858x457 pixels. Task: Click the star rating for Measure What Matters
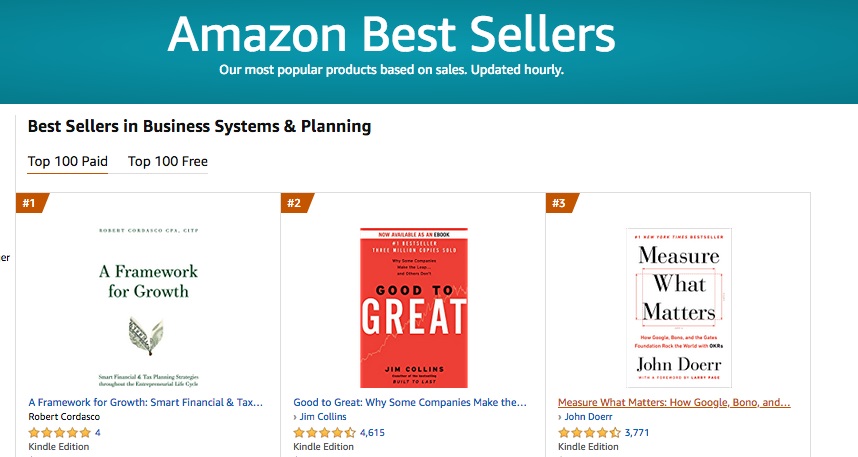point(589,432)
